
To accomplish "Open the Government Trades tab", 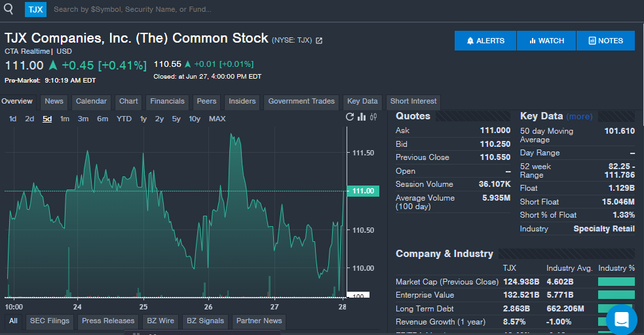I will pyautogui.click(x=301, y=102).
